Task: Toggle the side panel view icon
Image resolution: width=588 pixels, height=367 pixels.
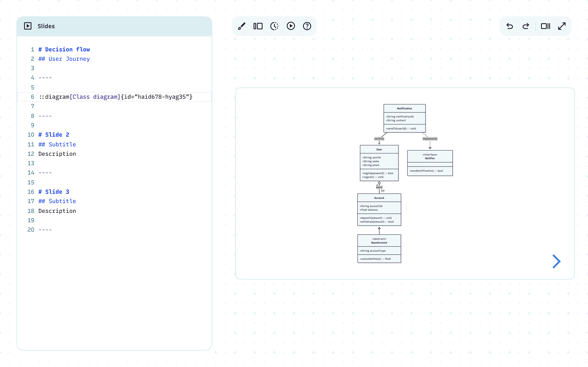Action: (x=546, y=26)
